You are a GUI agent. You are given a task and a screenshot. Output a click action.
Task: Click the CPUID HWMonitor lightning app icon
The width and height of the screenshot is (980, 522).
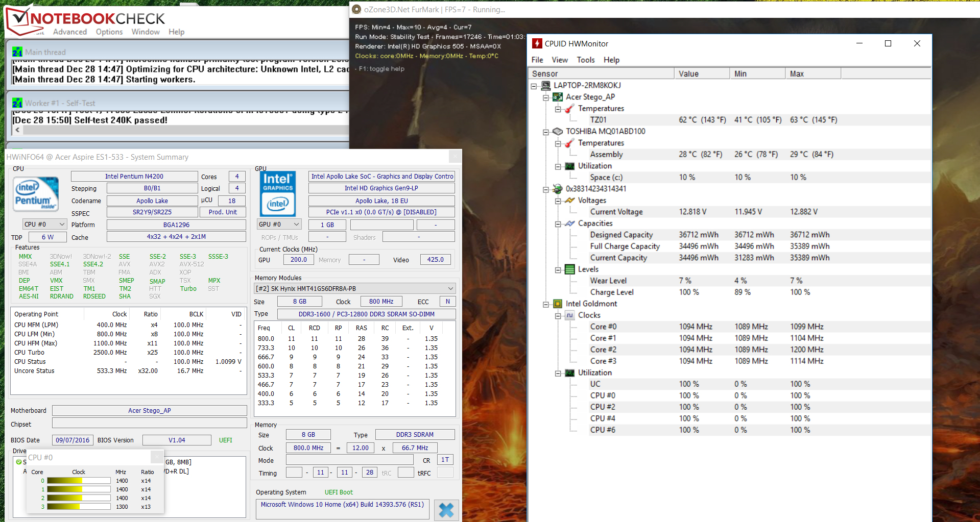537,43
